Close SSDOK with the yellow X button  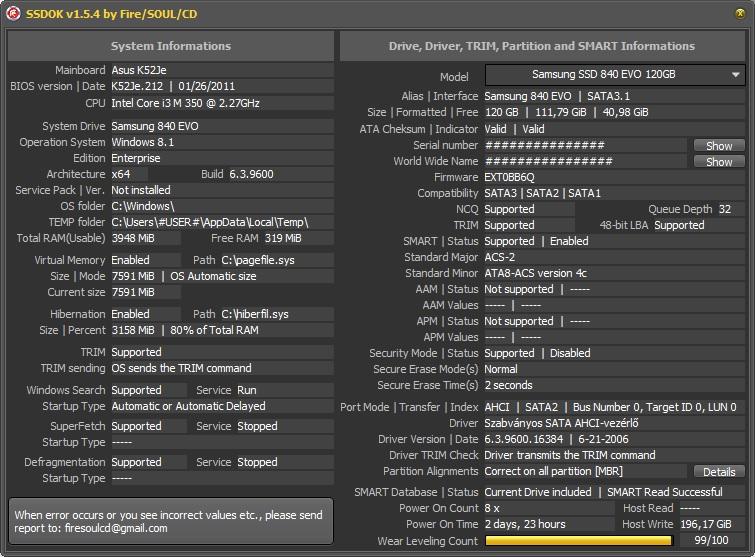click(x=740, y=13)
